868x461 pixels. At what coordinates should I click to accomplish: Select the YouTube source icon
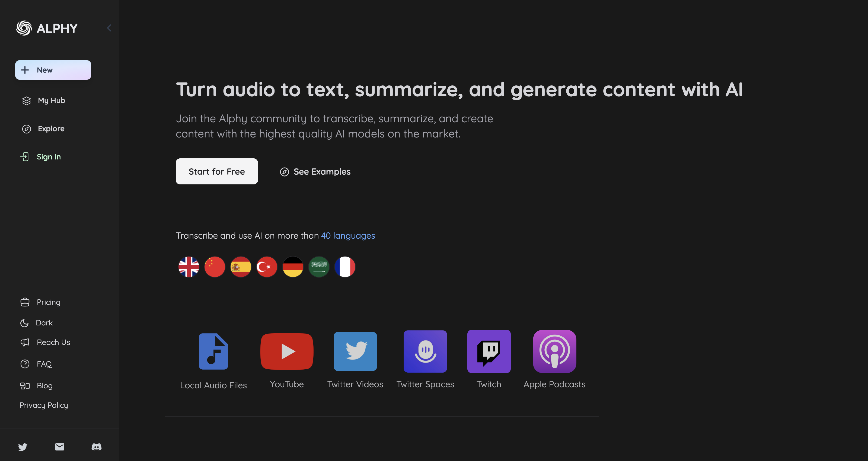click(x=287, y=351)
